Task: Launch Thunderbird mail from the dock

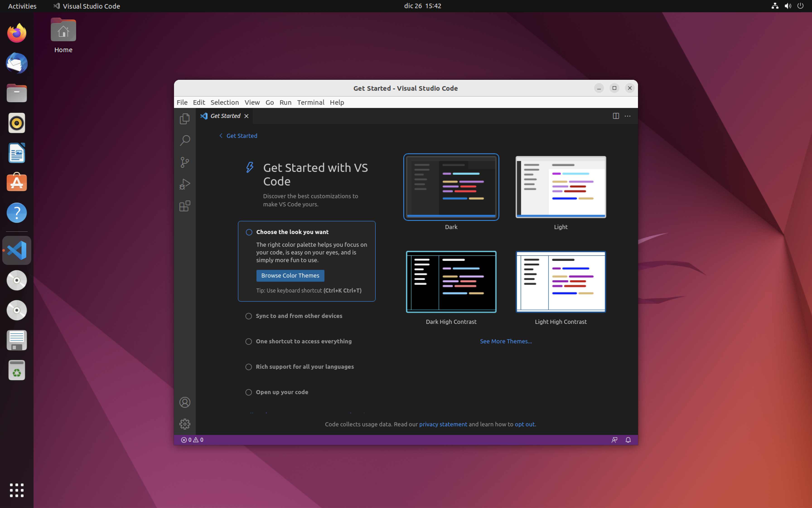Action: [x=17, y=63]
